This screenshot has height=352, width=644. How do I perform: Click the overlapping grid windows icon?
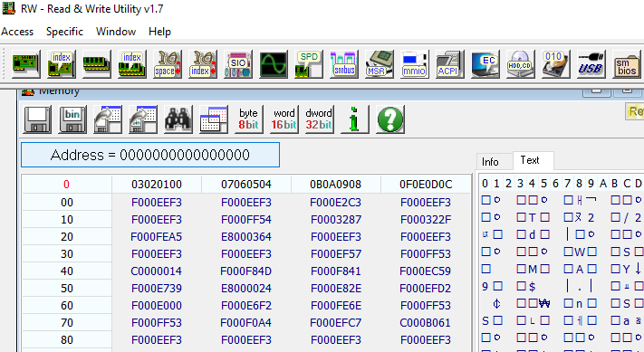(214, 119)
